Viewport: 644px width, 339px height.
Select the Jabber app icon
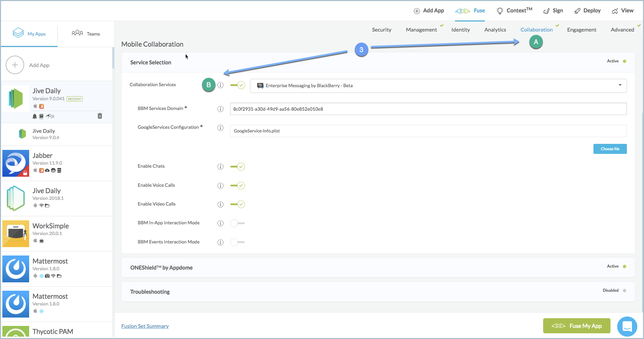[x=16, y=163]
